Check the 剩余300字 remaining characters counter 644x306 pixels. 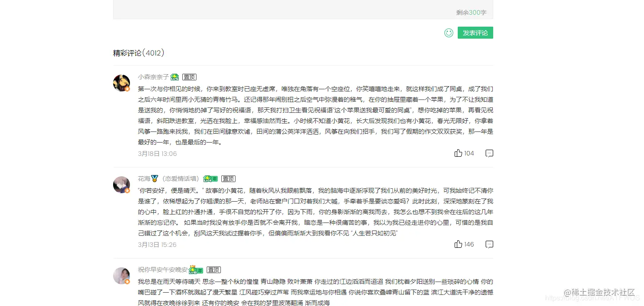[471, 13]
